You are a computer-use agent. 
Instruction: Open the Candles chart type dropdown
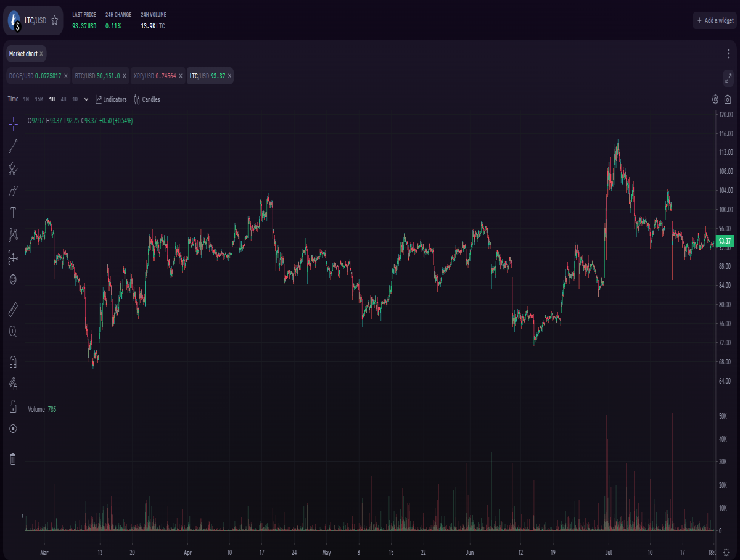coord(147,99)
